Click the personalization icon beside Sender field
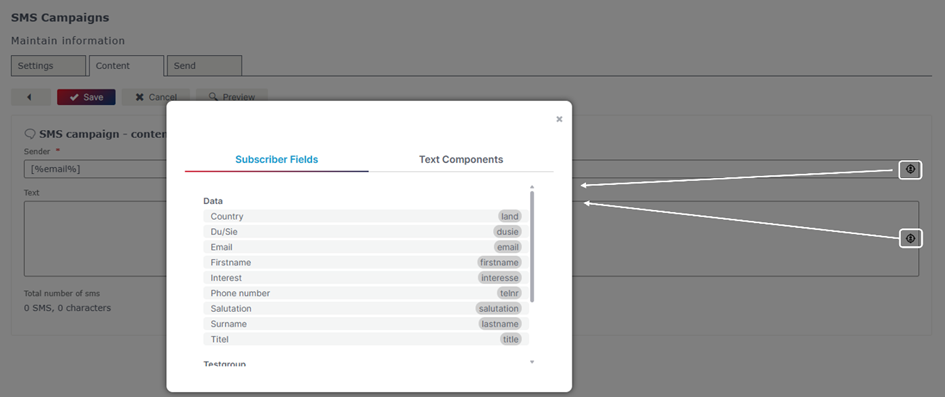945x397 pixels. (910, 170)
